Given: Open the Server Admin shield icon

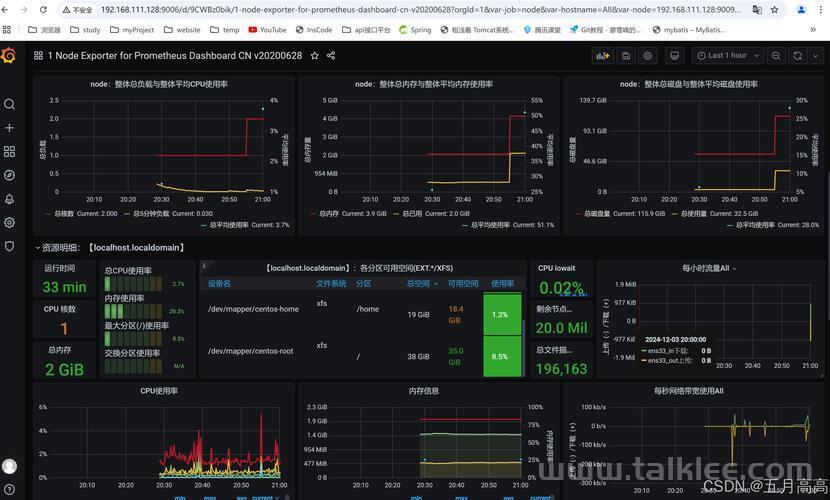Looking at the screenshot, I should click(x=9, y=247).
